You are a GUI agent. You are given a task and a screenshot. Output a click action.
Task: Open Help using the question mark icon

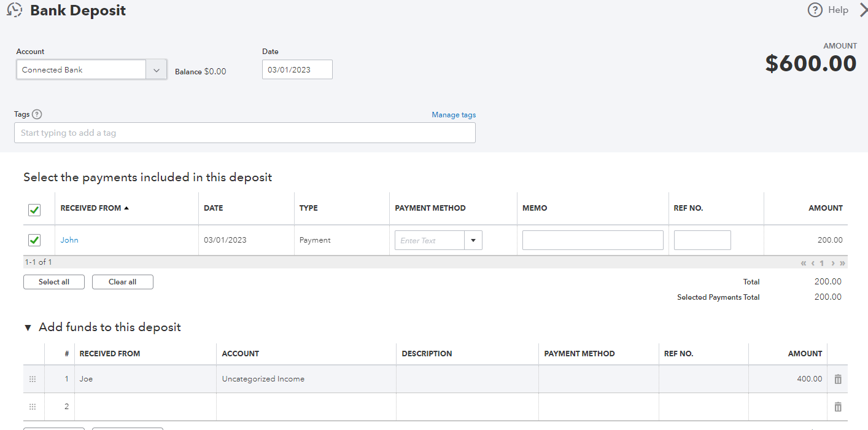[815, 10]
